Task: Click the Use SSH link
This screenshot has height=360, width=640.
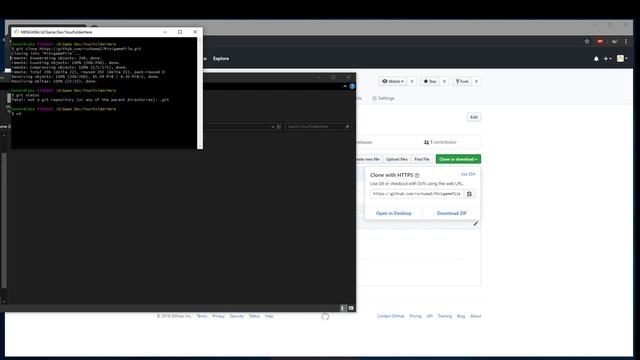Action: (468, 174)
